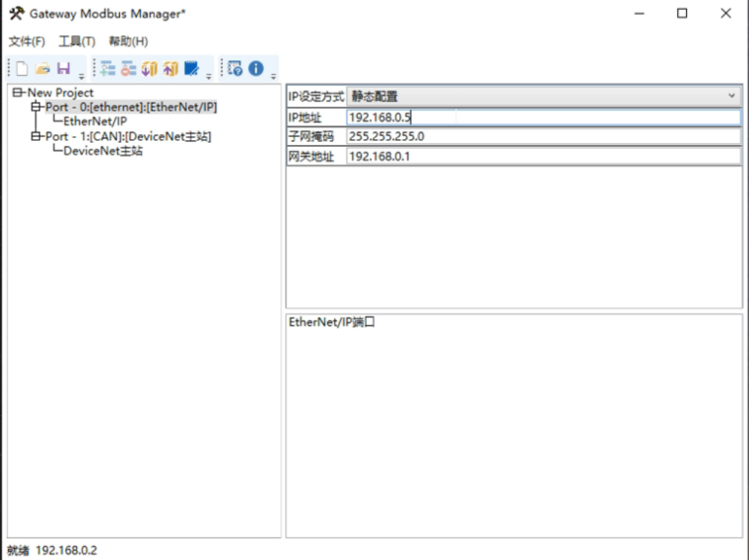The height and width of the screenshot is (560, 749).
Task: Click the delete node icon with red minus
Action: (128, 68)
